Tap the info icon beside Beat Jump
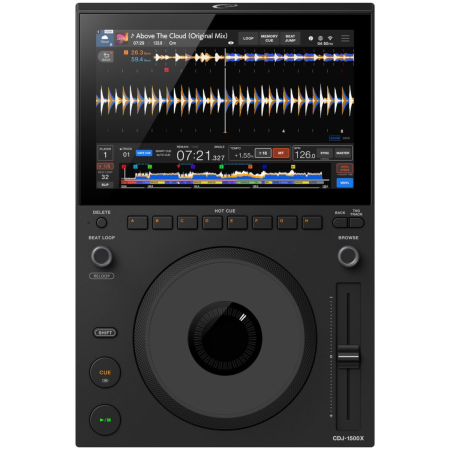Image resolution: width=450 pixels, height=450 pixels. [x=311, y=38]
